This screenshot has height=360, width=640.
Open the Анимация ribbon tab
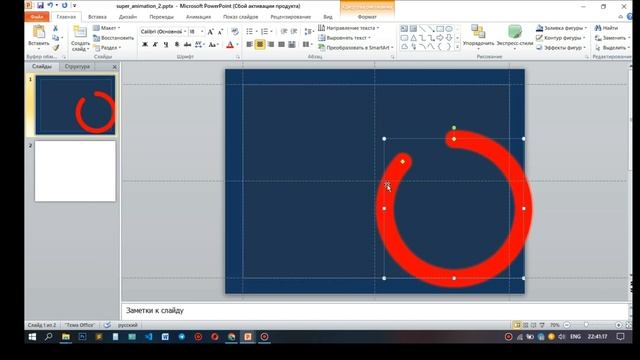pyautogui.click(x=198, y=17)
